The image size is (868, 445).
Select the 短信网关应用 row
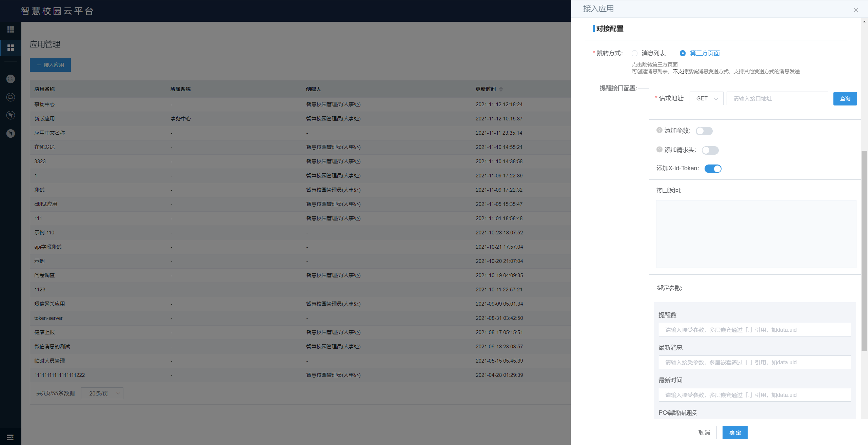[300, 304]
